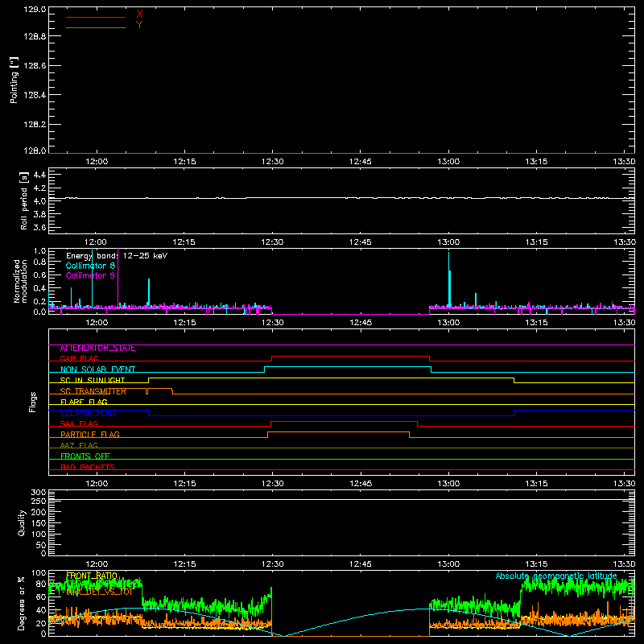644x644 pixels.
Task: Click the FLARE_FLAG label
Action: coord(84,402)
